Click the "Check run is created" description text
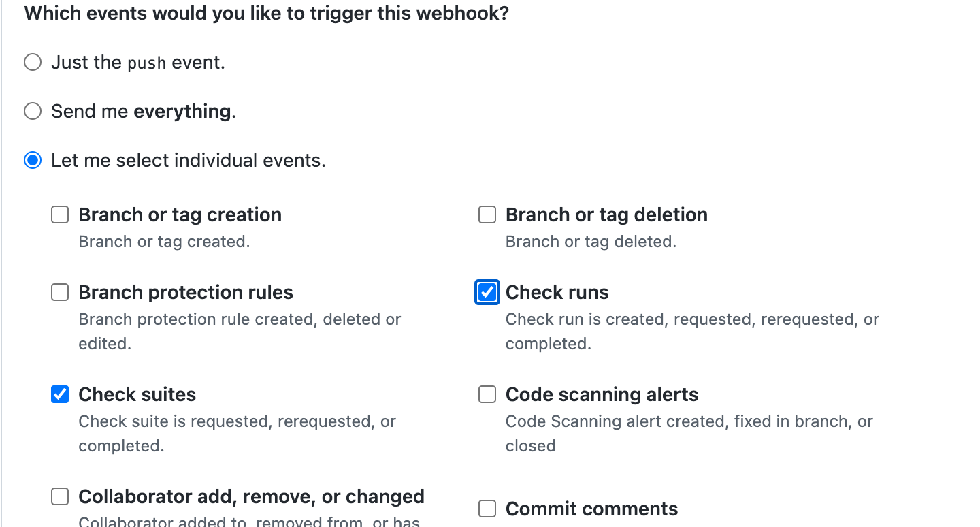The height and width of the screenshot is (527, 980). pos(691,317)
